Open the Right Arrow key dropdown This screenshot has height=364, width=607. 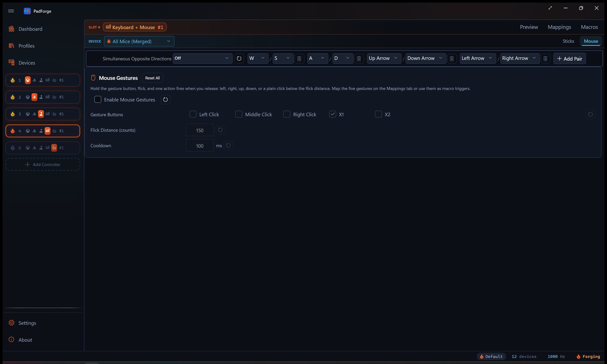click(520, 58)
